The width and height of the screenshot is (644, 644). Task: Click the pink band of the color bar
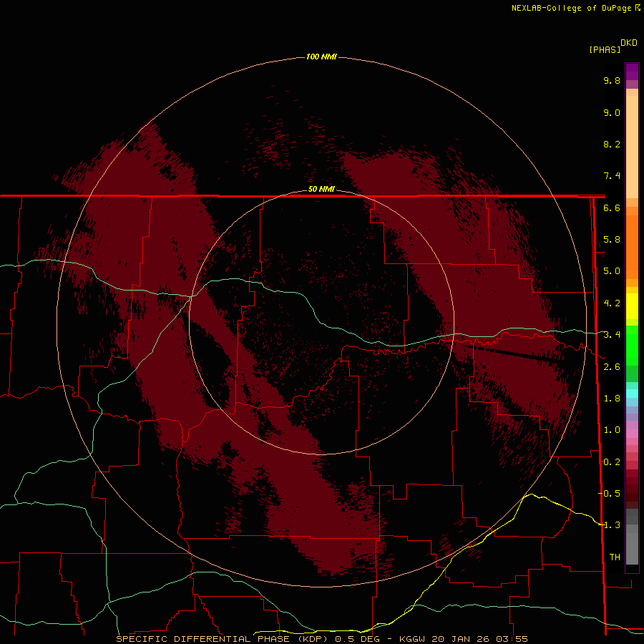click(632, 434)
